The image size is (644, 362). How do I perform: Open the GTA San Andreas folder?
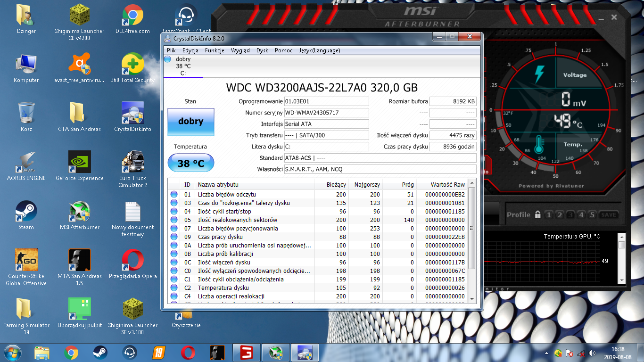80,117
